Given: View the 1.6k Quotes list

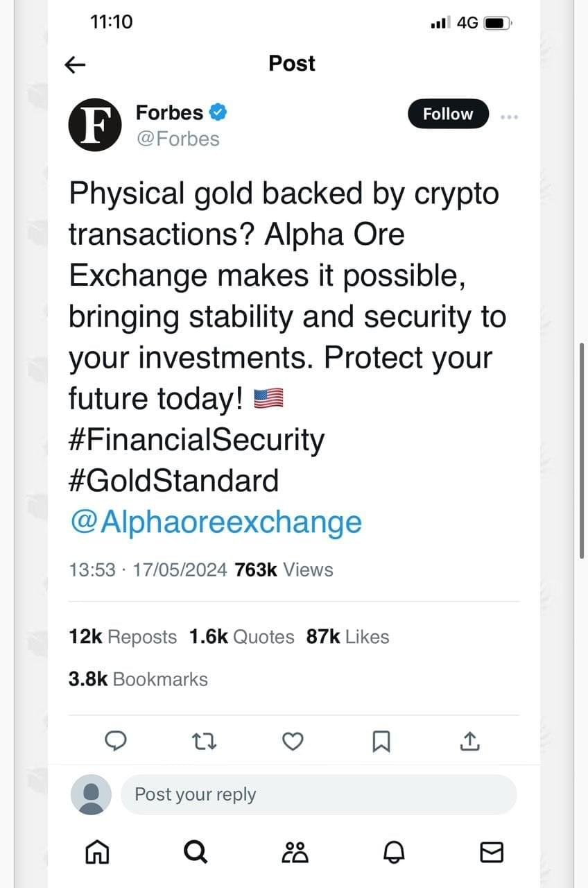Looking at the screenshot, I should [x=241, y=637].
